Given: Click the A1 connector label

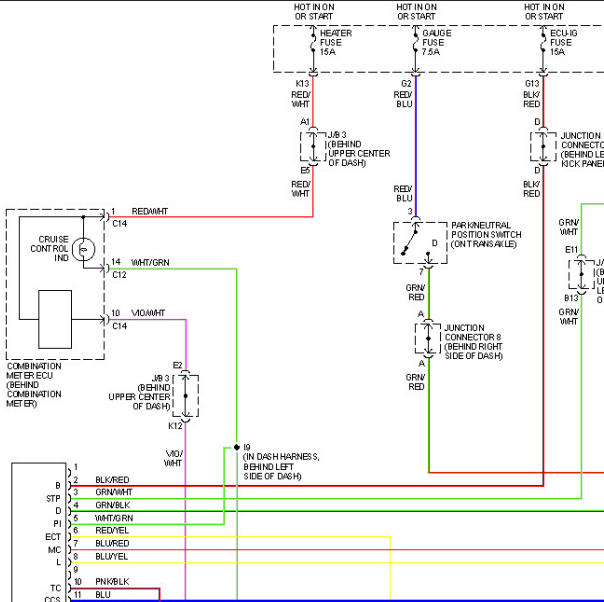Looking at the screenshot, I should pos(305,122).
